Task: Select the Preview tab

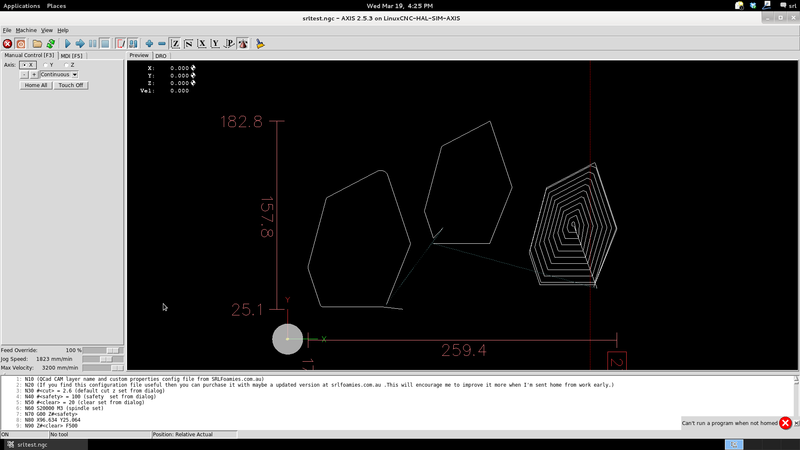Action: click(139, 55)
